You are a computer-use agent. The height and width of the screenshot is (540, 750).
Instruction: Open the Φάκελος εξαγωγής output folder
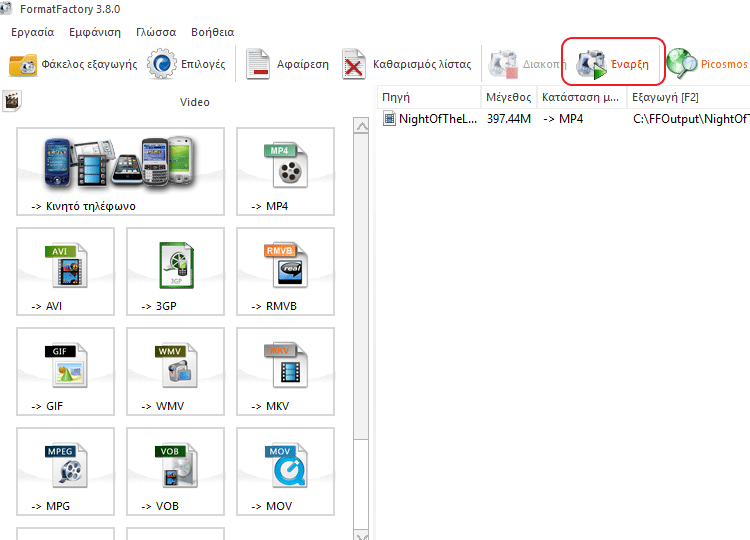(x=73, y=64)
